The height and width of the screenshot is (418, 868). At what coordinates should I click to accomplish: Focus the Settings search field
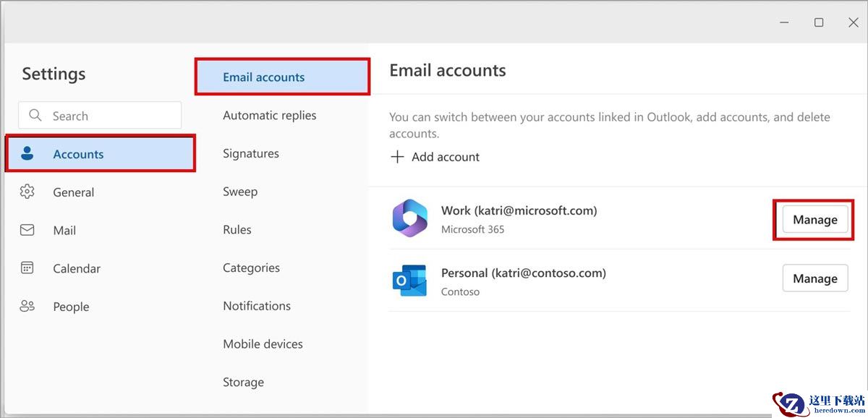[x=100, y=116]
